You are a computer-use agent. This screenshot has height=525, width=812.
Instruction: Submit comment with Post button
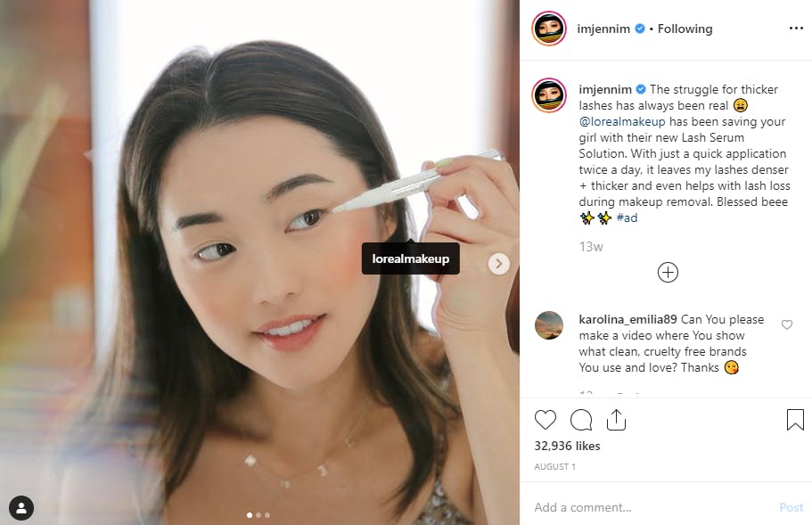coord(791,507)
